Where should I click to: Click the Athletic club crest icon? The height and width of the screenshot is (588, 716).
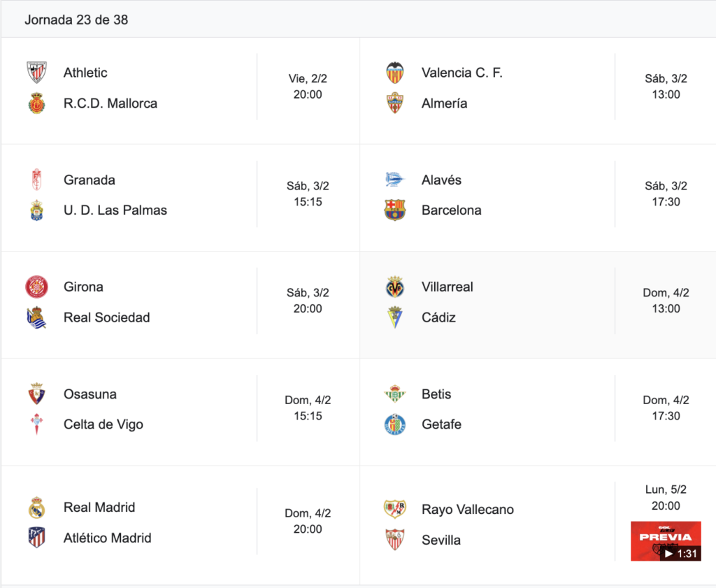[x=36, y=72]
